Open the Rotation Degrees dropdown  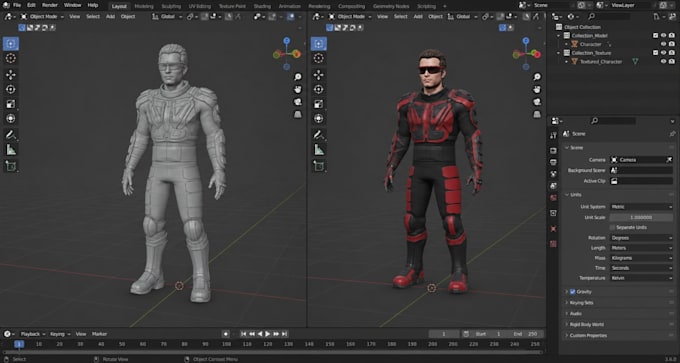click(x=641, y=238)
